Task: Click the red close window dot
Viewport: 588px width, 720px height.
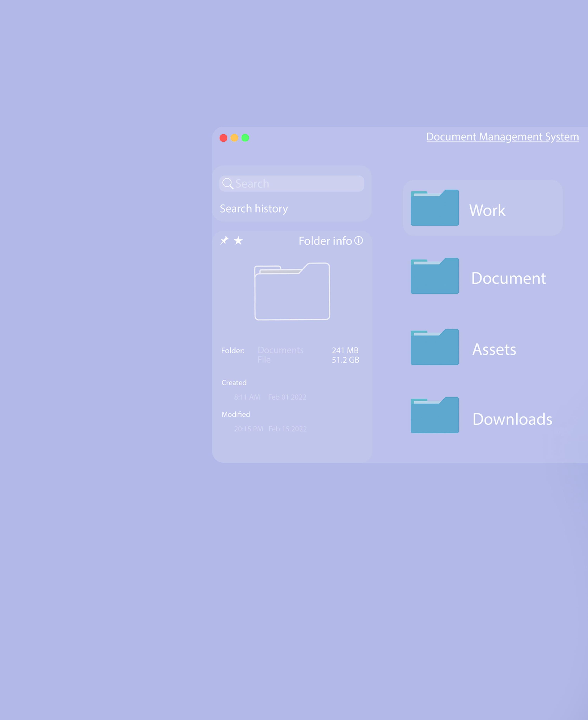Action: pos(223,138)
